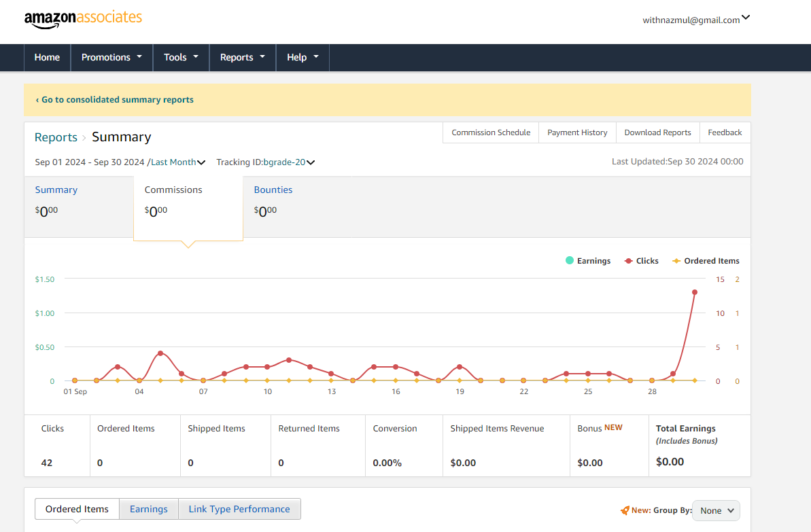Click the Total Earnings value $0.00
The image size is (811, 532).
670,462
